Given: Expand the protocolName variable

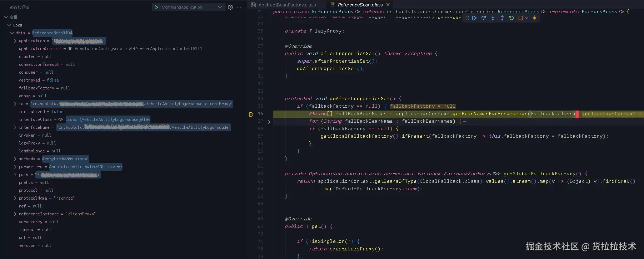Looking at the screenshot, I should [15, 198].
